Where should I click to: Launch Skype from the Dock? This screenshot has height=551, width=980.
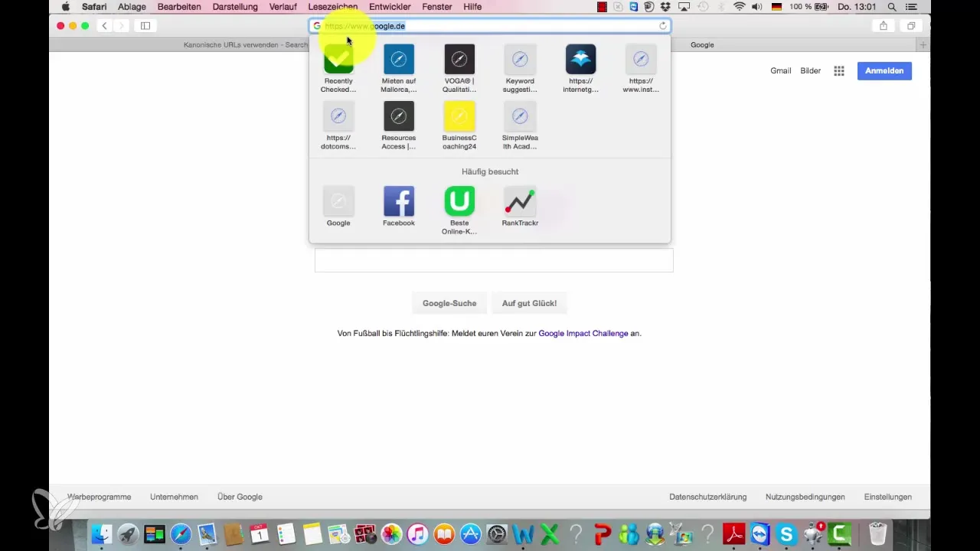pyautogui.click(x=788, y=533)
